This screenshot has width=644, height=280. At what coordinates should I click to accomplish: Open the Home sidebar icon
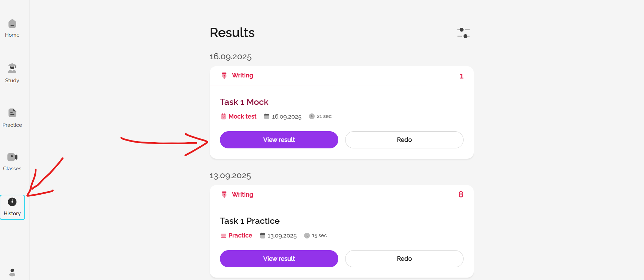point(12,24)
